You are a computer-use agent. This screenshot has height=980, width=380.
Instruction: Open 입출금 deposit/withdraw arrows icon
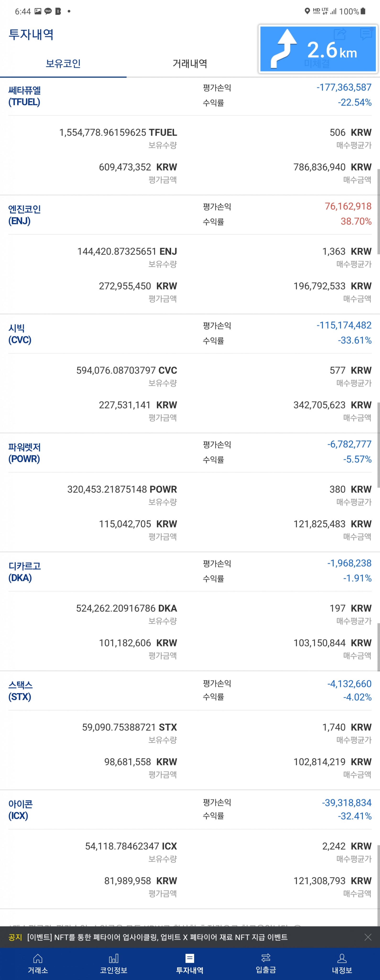[265, 957]
